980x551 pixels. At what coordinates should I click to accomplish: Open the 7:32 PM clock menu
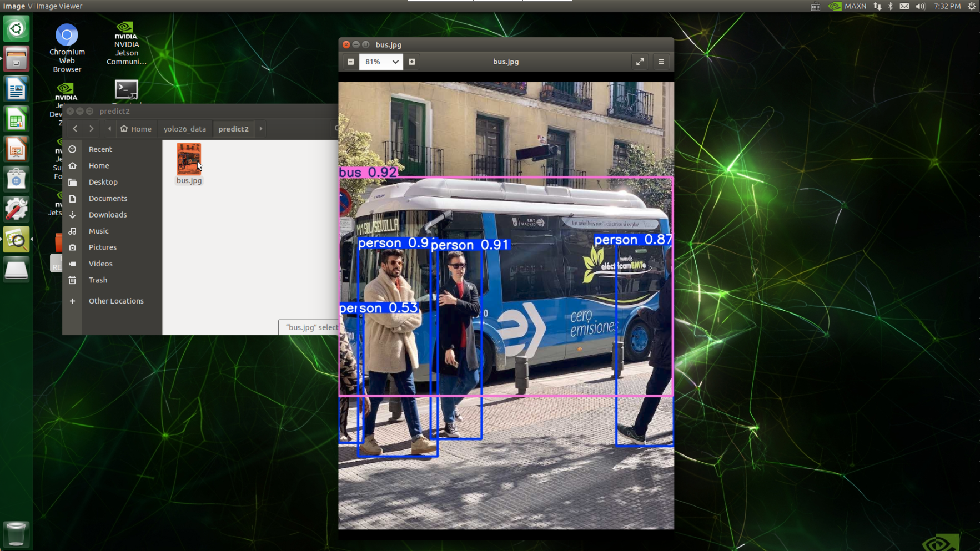(947, 6)
